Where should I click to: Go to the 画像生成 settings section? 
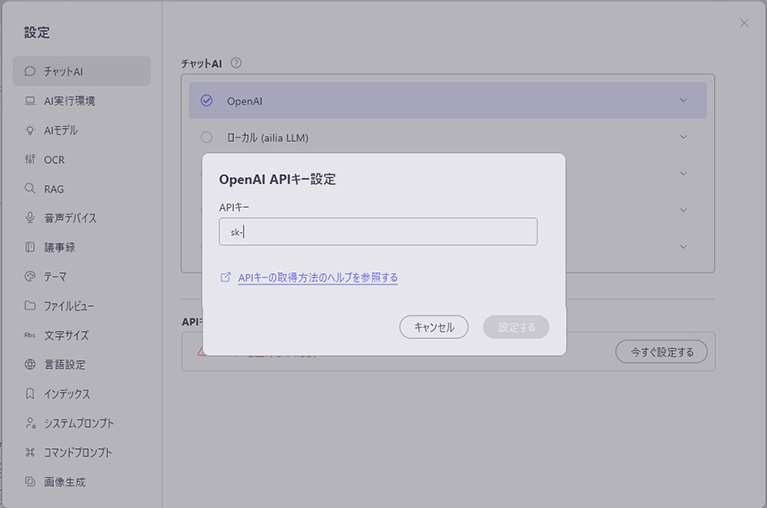(x=64, y=481)
